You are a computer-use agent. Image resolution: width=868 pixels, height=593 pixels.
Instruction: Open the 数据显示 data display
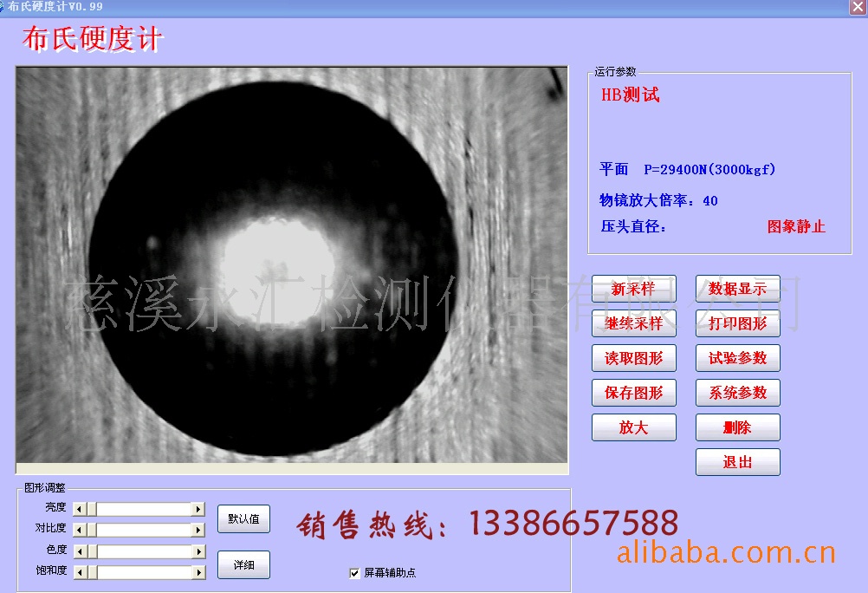coord(737,289)
